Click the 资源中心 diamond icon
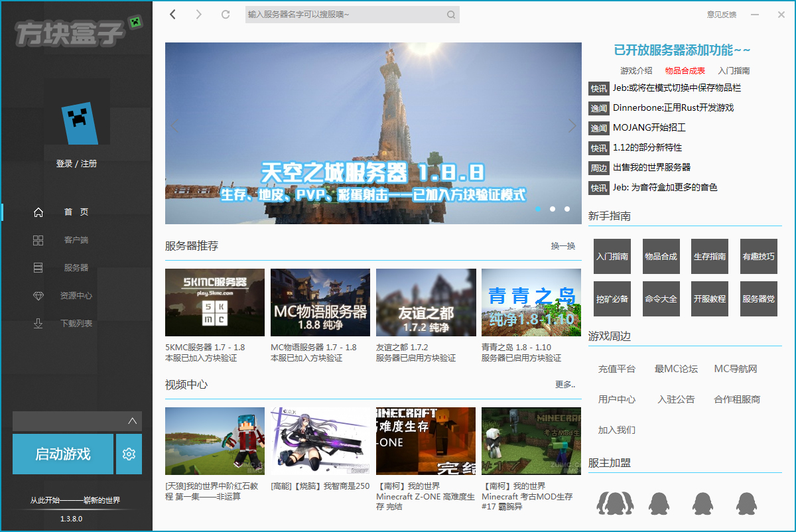 38,295
